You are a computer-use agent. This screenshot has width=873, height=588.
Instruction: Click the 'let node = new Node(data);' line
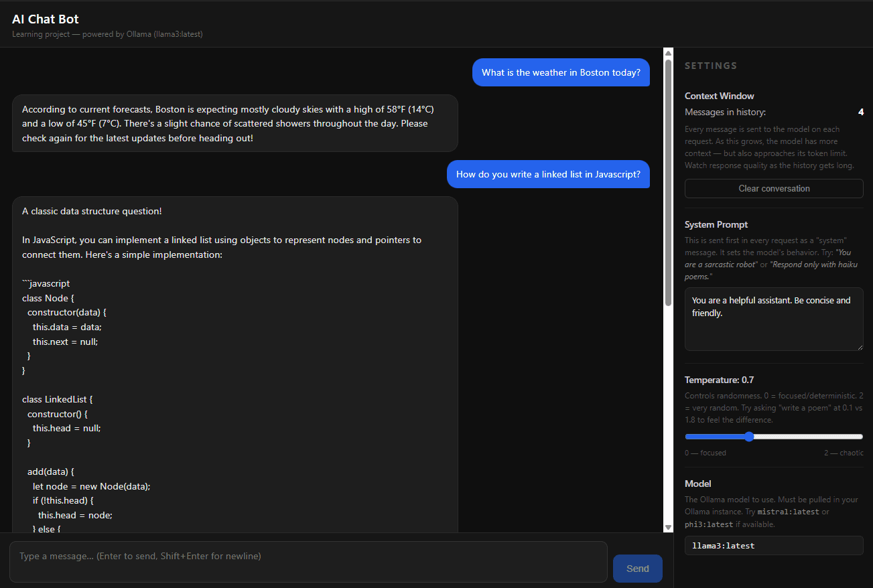pyautogui.click(x=91, y=486)
